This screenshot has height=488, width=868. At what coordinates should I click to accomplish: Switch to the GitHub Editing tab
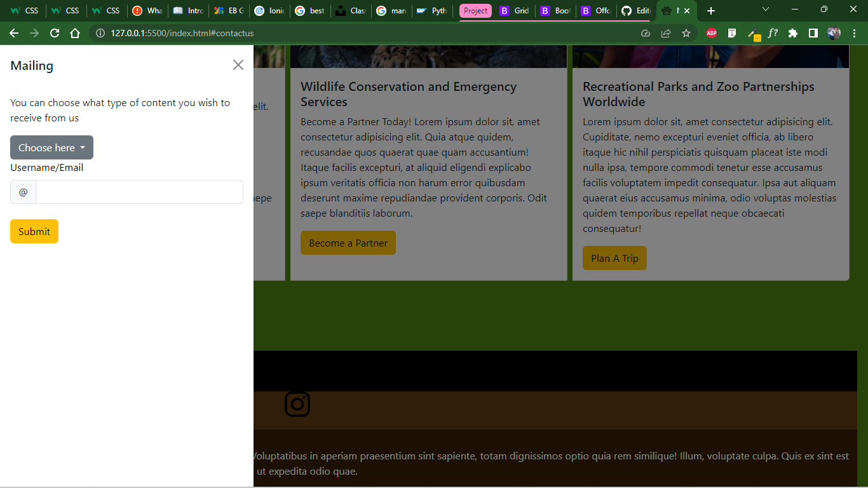[x=635, y=11]
